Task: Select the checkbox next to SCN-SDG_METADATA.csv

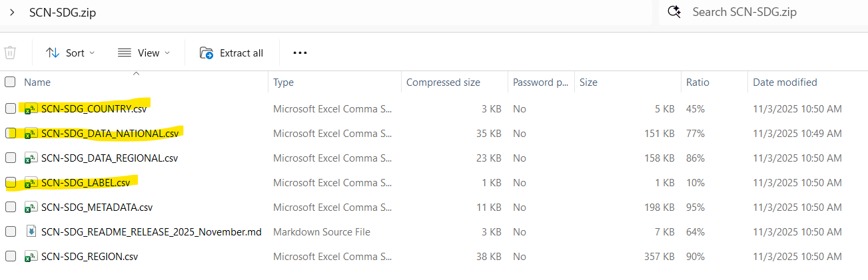Action: pos(10,208)
